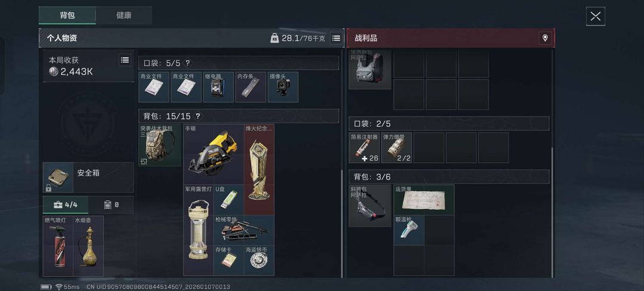Select the 水烟壶 hookah item
The image size is (644, 291).
88,246
